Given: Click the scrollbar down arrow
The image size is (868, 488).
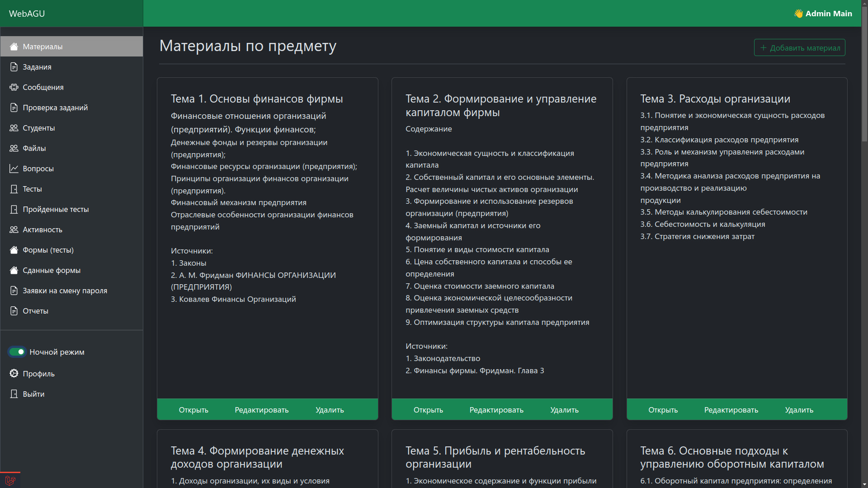Looking at the screenshot, I should pyautogui.click(x=864, y=484).
